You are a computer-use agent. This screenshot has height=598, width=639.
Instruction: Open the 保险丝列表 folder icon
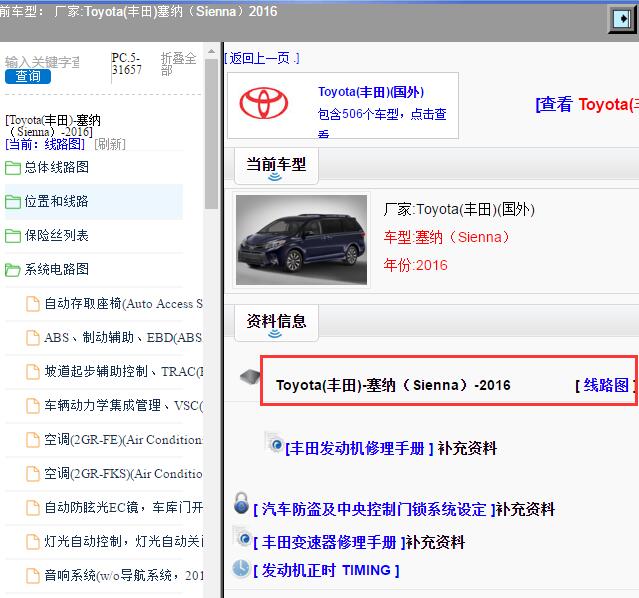[x=13, y=236]
